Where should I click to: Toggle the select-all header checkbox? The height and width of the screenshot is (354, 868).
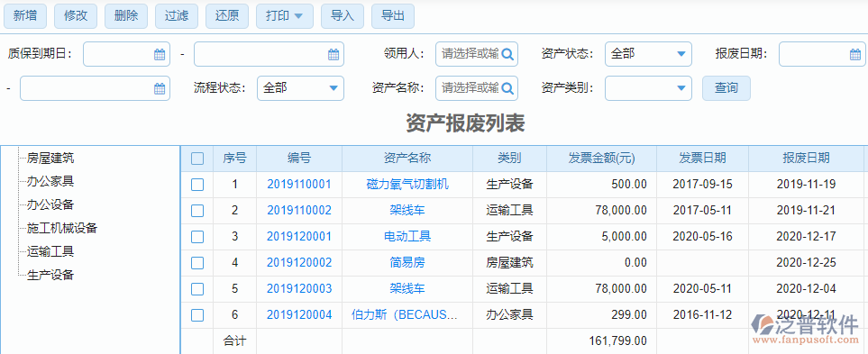(197, 159)
